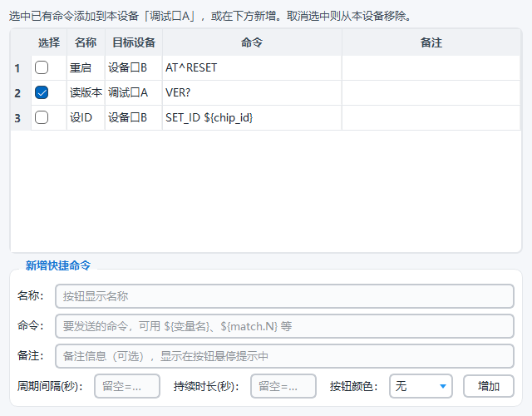Select the VER? command cell
The image size is (532, 416).
[x=252, y=92]
